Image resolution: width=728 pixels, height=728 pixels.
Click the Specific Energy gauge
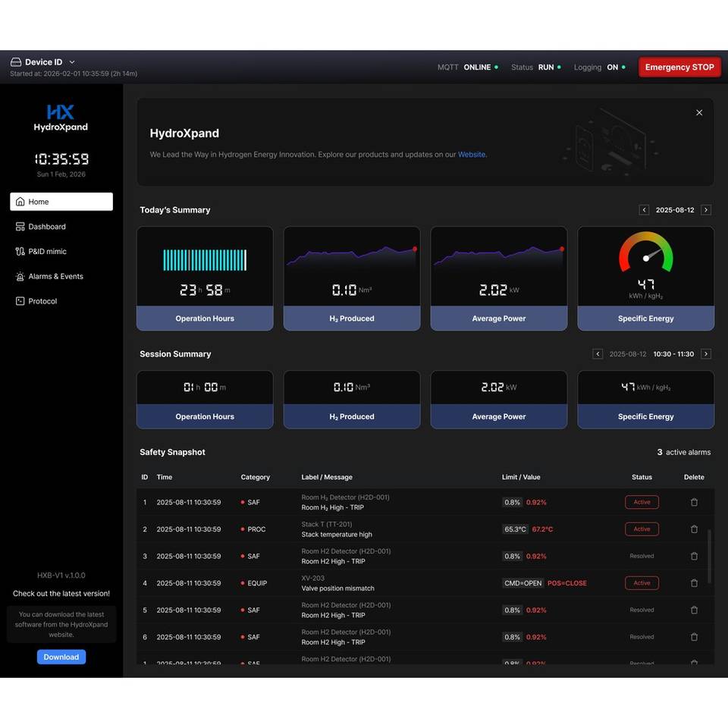click(x=646, y=253)
